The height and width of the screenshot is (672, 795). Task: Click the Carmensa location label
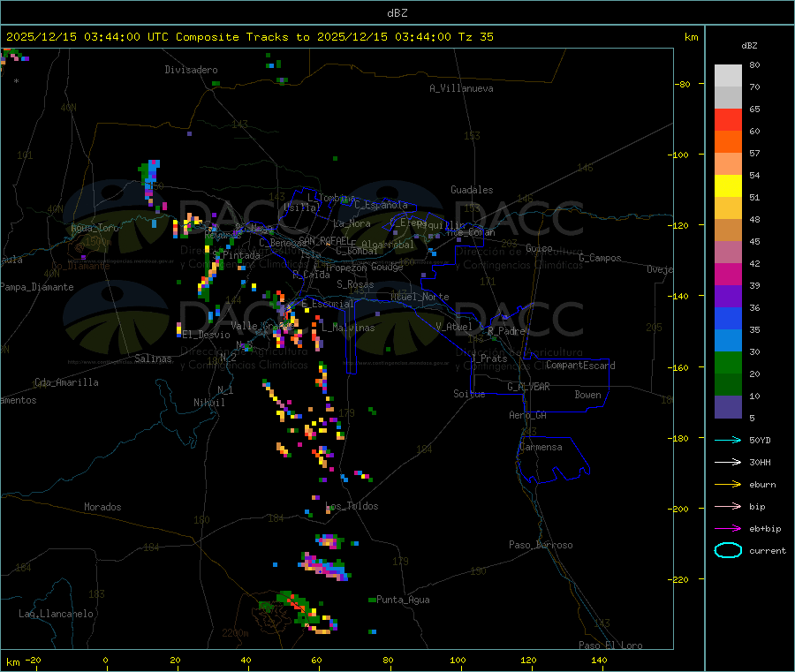541,447
